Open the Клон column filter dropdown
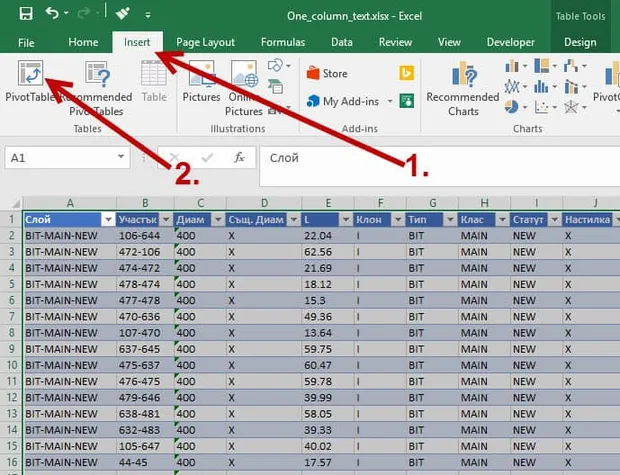 pyautogui.click(x=398, y=220)
